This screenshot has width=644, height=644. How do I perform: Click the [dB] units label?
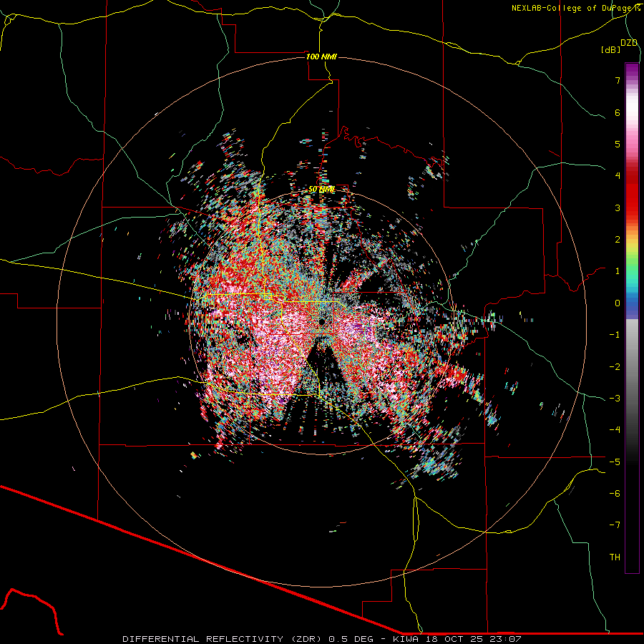click(611, 49)
